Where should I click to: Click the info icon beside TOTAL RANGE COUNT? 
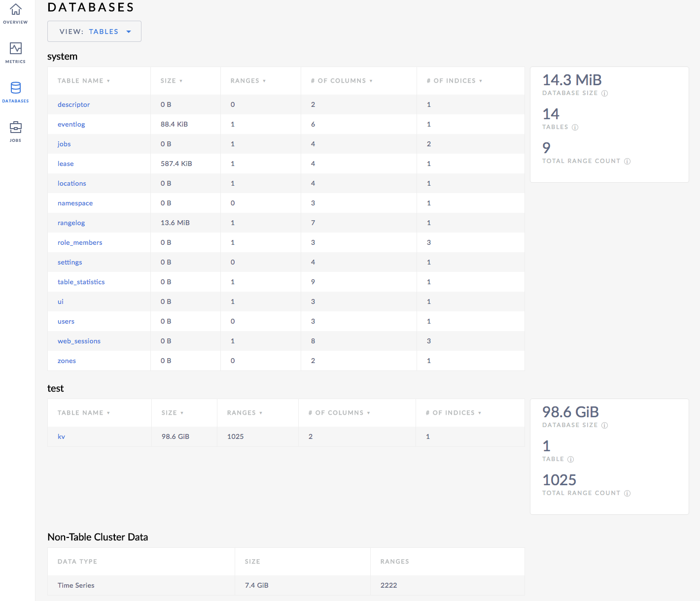[x=627, y=161]
